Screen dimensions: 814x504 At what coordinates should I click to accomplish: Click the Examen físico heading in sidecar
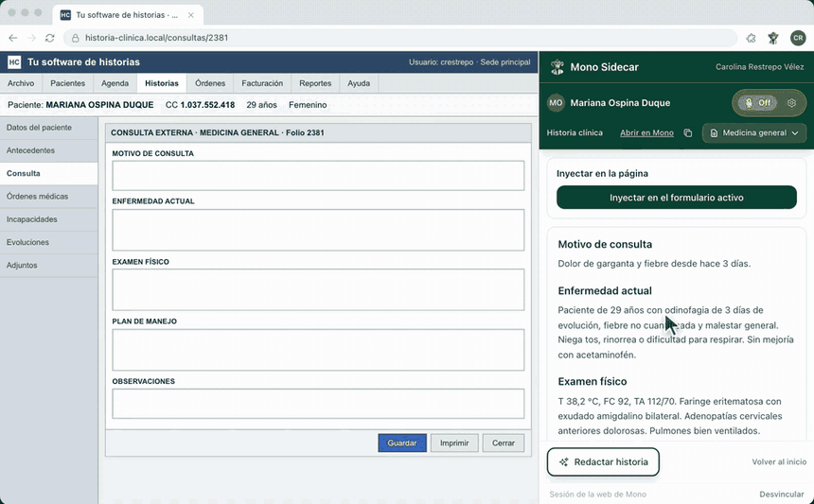point(593,382)
